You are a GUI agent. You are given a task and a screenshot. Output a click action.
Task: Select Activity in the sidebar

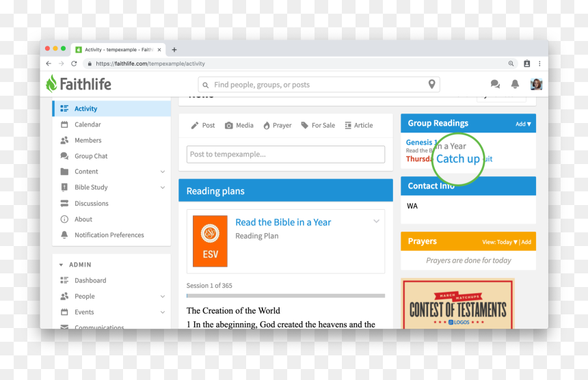pos(111,109)
